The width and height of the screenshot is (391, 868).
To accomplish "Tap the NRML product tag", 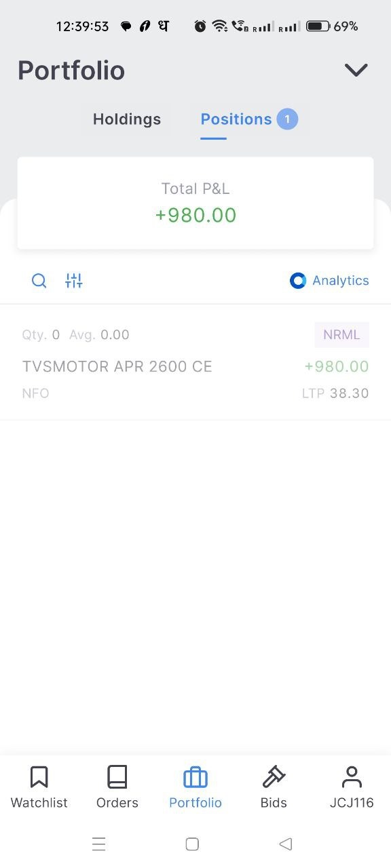I will 341,335.
